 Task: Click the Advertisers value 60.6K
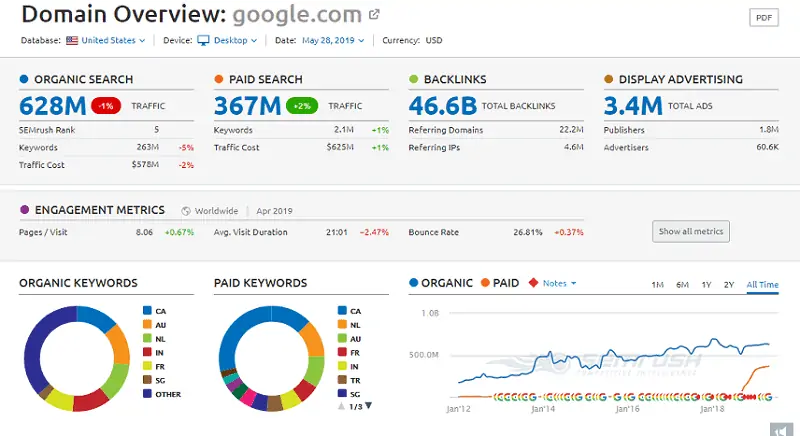pos(767,147)
